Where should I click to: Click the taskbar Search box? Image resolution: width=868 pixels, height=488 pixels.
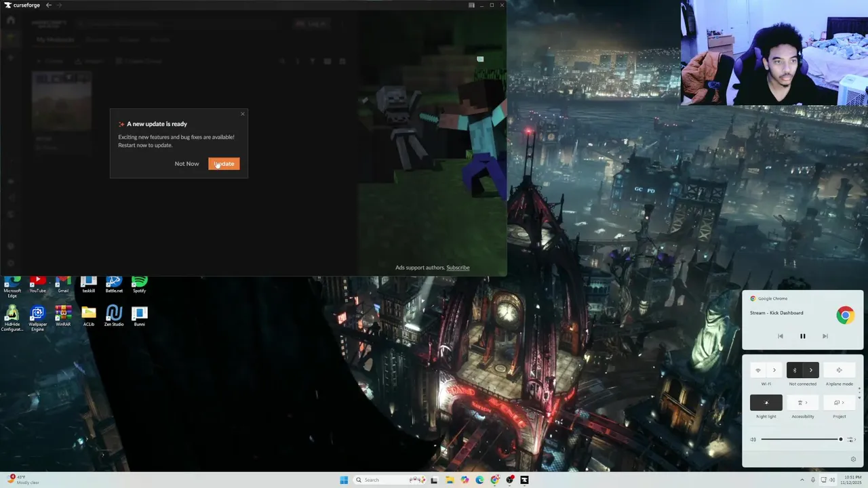[390, 480]
